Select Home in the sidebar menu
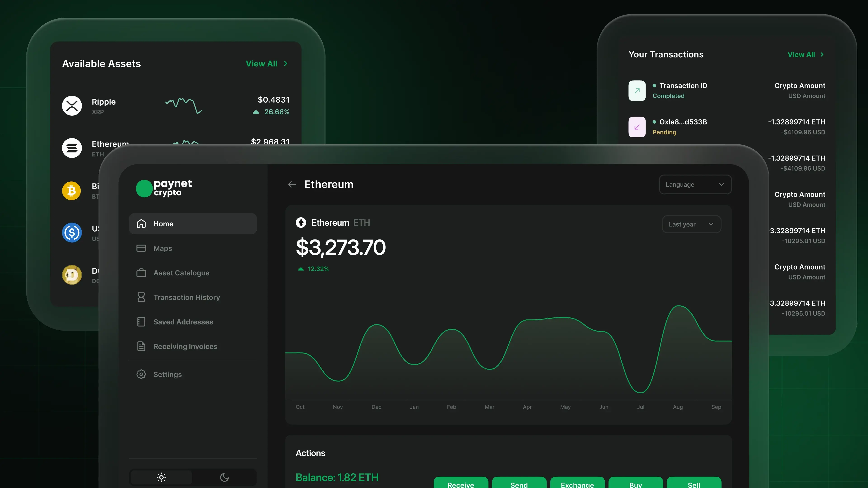The image size is (868, 488). click(x=193, y=224)
